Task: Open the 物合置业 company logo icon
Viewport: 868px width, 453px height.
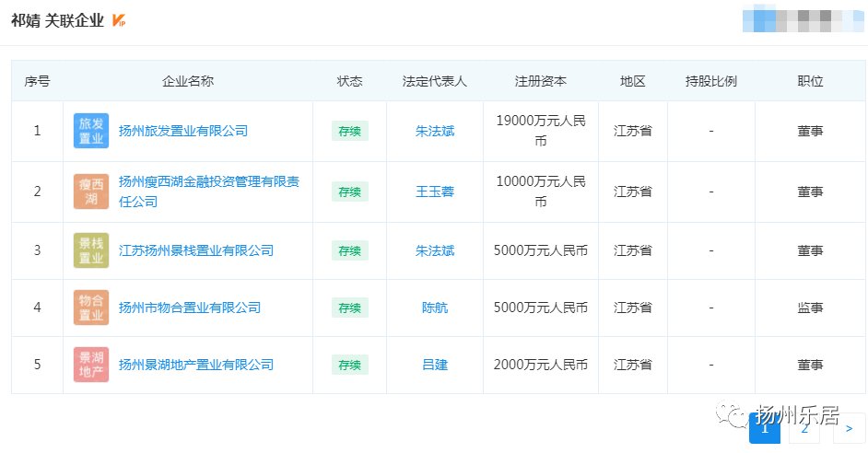Action: (91, 308)
